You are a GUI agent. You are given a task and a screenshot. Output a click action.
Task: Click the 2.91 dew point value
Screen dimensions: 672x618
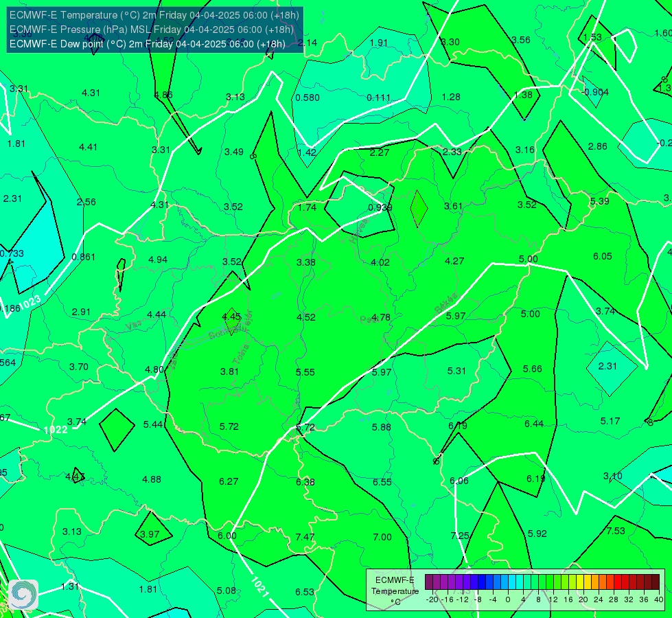[x=81, y=312]
